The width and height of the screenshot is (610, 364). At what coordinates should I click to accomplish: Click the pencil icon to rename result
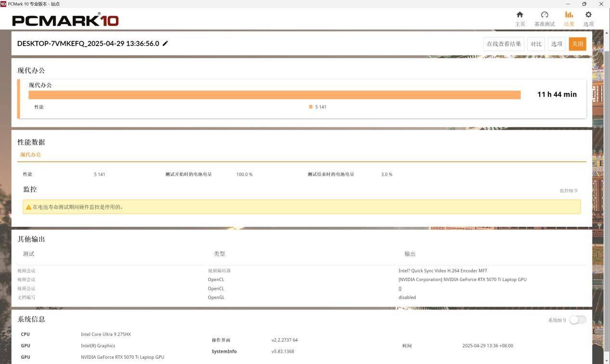(165, 43)
